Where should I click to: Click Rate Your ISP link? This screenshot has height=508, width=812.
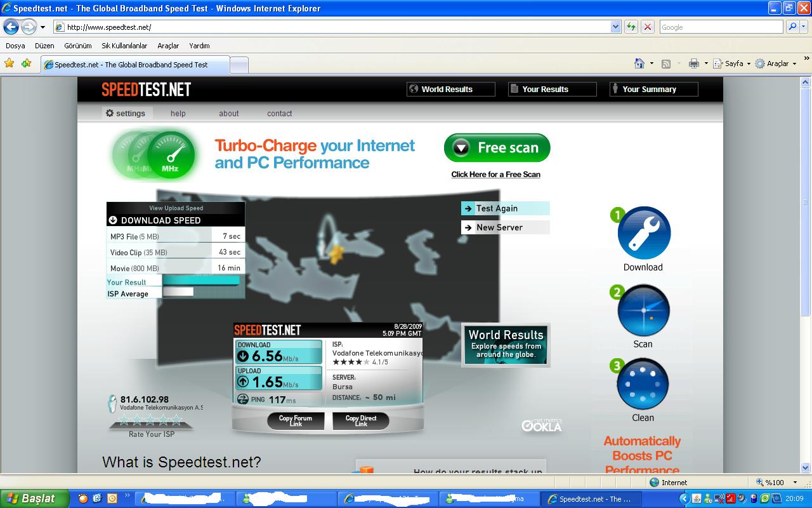[151, 434]
